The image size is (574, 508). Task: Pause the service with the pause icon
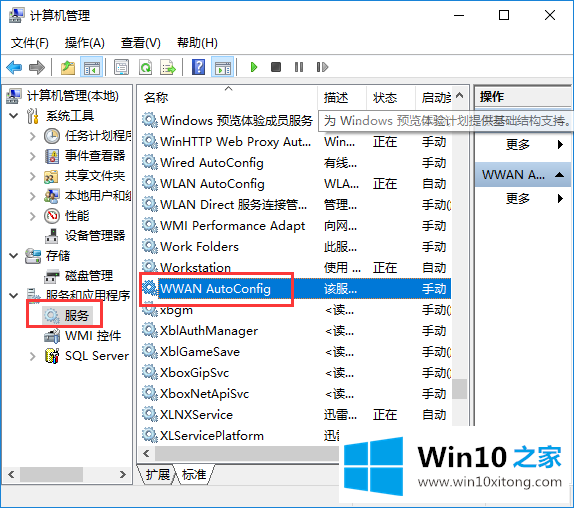click(x=299, y=67)
